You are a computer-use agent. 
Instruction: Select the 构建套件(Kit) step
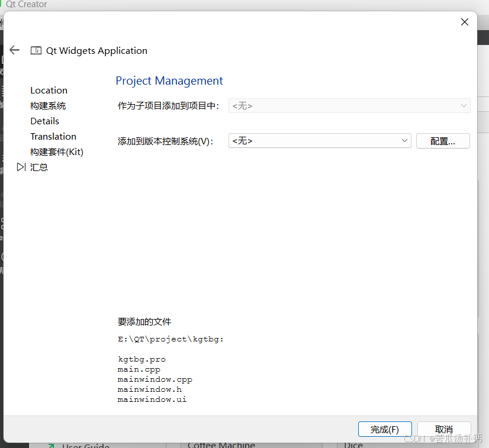[x=57, y=152]
